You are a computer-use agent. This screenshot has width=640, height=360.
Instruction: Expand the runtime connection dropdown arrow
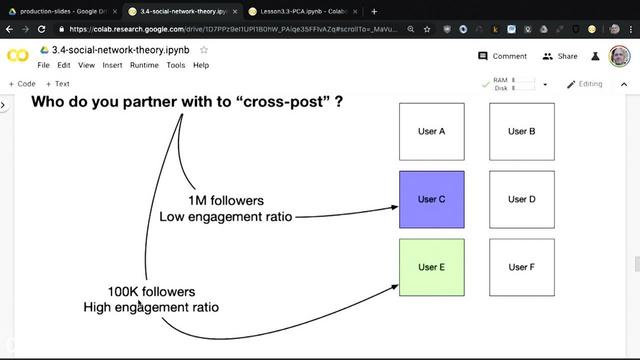coord(545,84)
